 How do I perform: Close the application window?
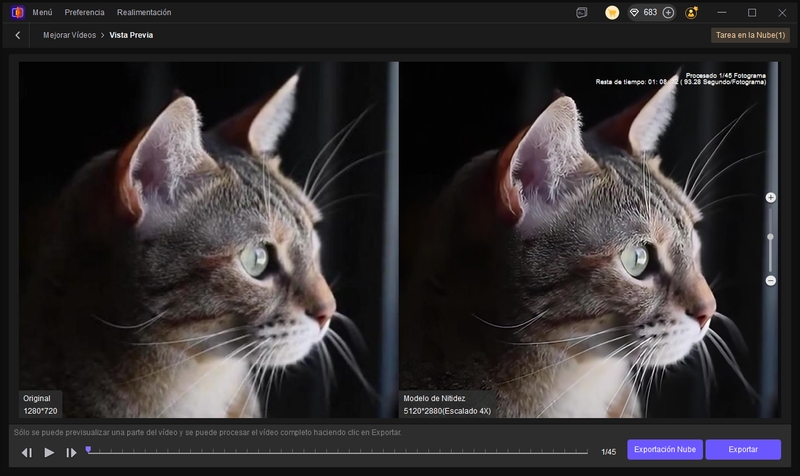pyautogui.click(x=782, y=13)
